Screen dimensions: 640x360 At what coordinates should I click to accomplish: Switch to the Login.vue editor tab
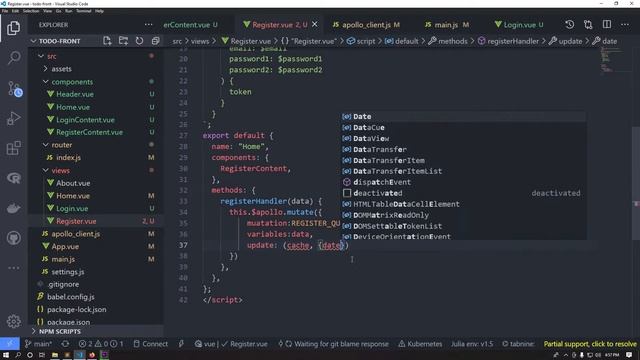pyautogui.click(x=519, y=24)
